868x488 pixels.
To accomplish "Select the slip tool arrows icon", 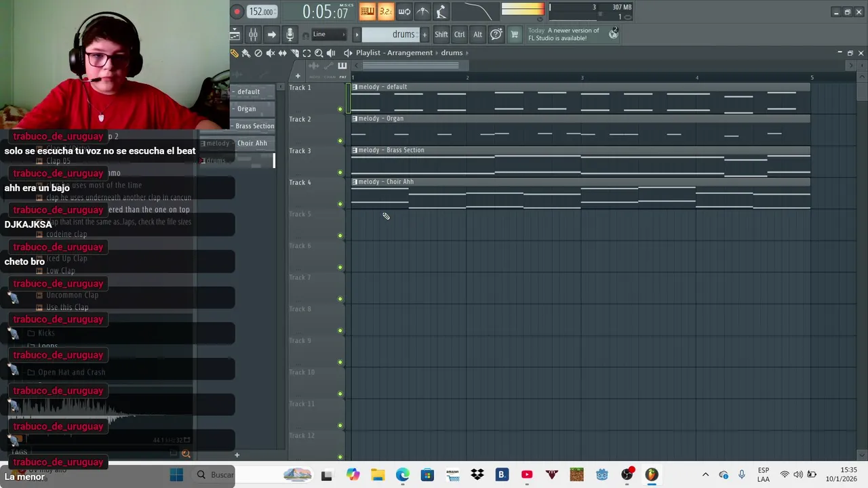I will pos(283,53).
